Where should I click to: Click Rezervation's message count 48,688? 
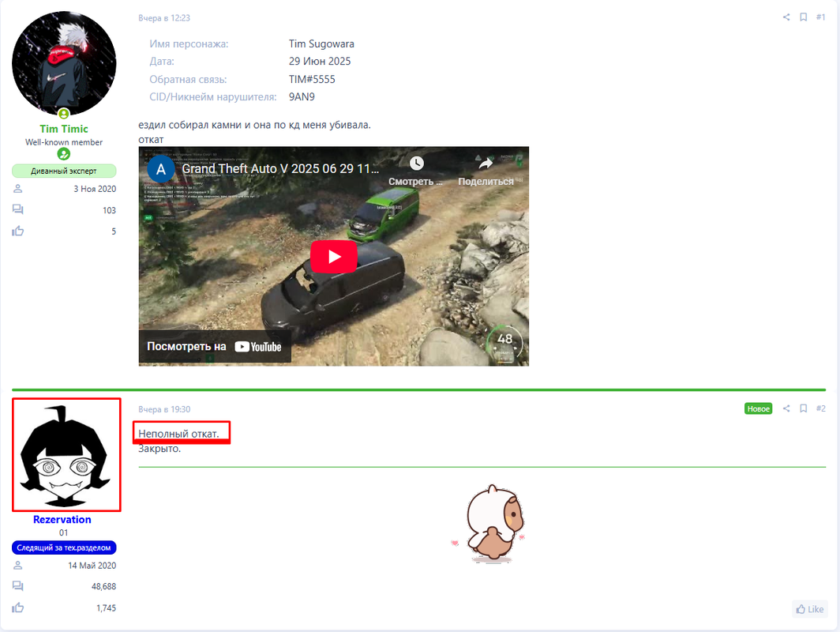coord(103,586)
